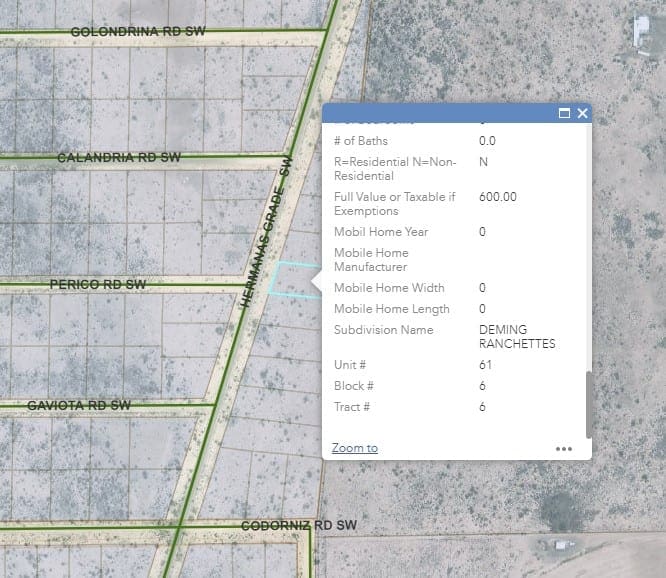Open the popup's three-dot more options menu
The width and height of the screenshot is (666, 578).
(564, 449)
